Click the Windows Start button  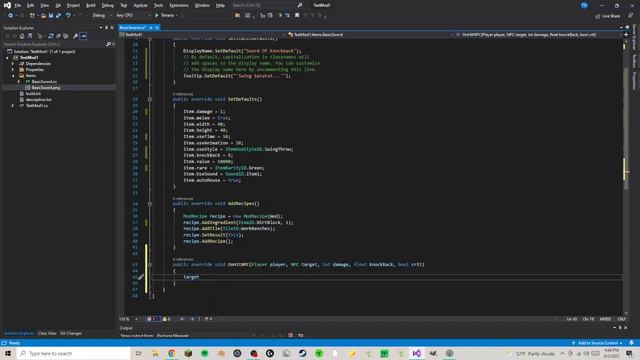click(x=8, y=353)
